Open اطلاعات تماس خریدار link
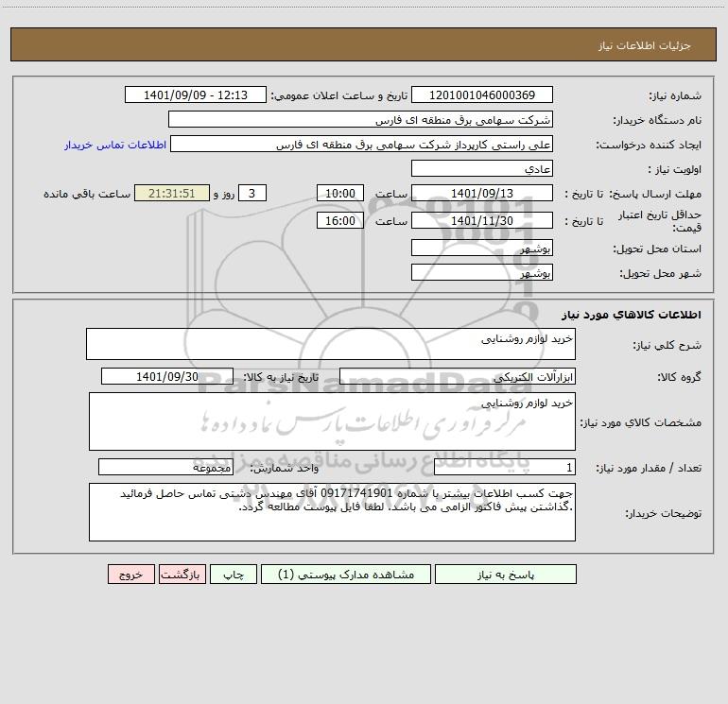The width and height of the screenshot is (728, 704). pos(115,145)
